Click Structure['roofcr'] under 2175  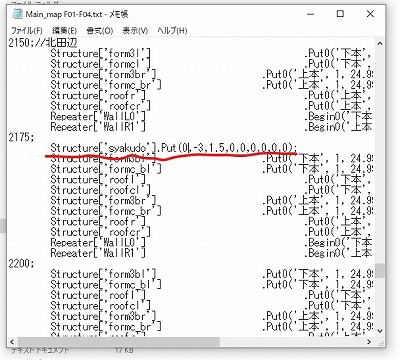101,232
